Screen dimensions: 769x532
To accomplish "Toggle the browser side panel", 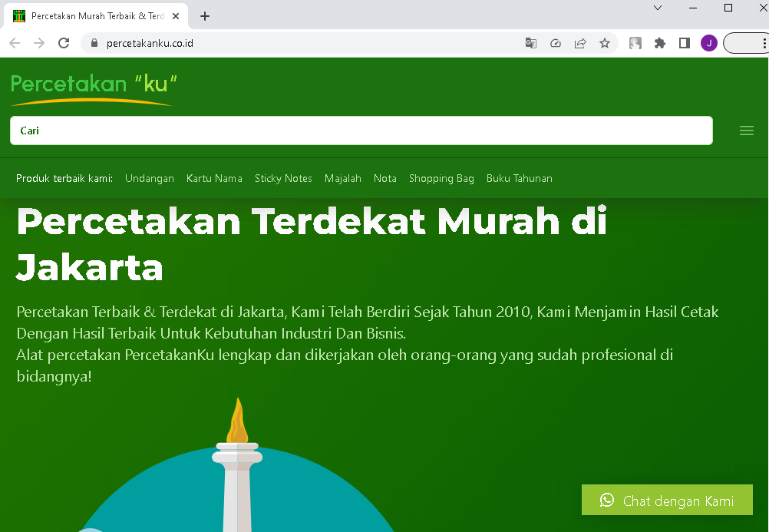I will click(x=685, y=43).
